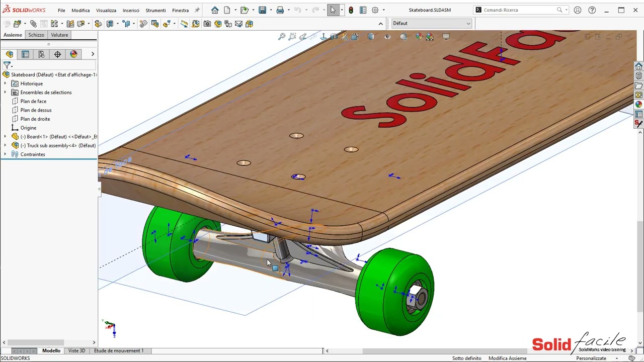Open the Edit Appearance color sphere
Viewport: 644px width, 362px height.
pyautogui.click(x=419, y=37)
